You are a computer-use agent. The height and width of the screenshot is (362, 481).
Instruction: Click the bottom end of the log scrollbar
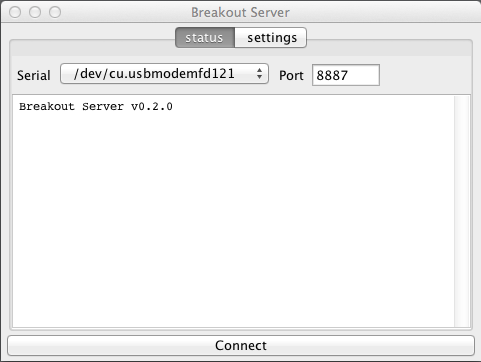462,322
